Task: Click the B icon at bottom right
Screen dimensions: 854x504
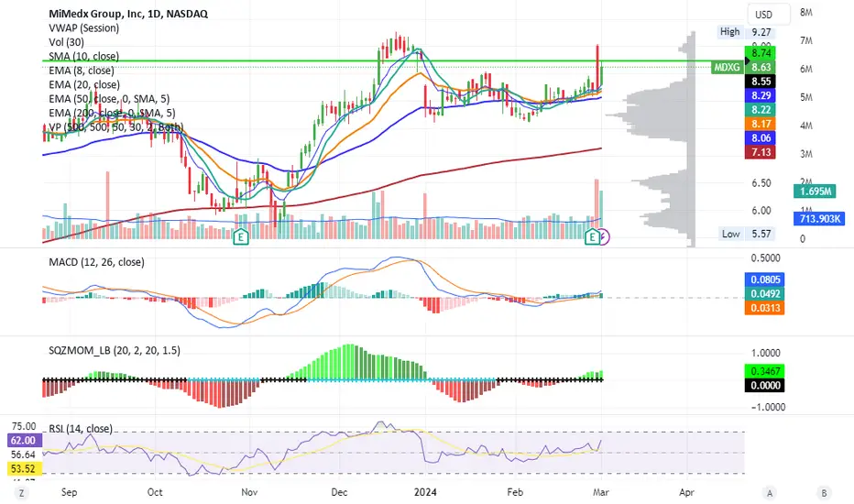Action: coord(824,493)
